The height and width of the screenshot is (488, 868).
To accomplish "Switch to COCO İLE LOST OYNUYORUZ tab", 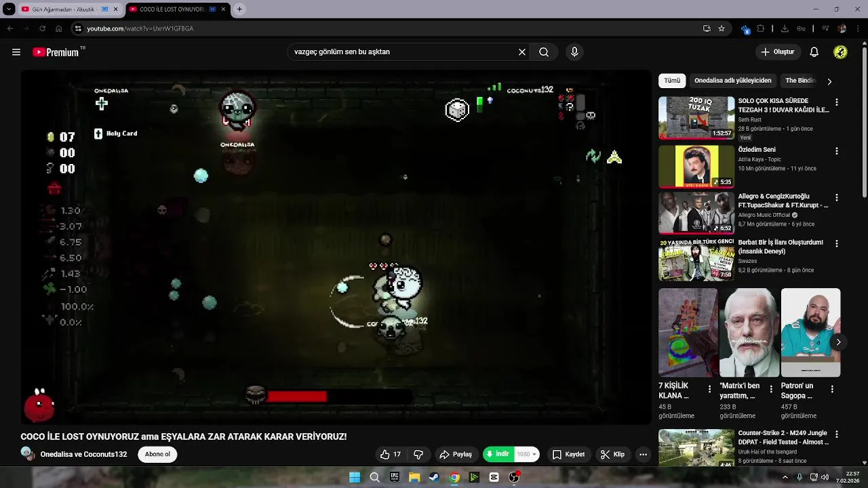I will [x=172, y=9].
